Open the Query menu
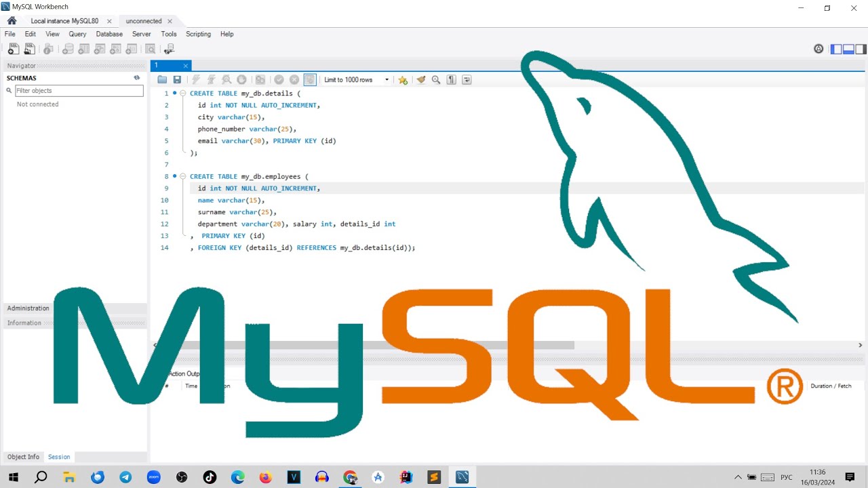 pos(77,34)
